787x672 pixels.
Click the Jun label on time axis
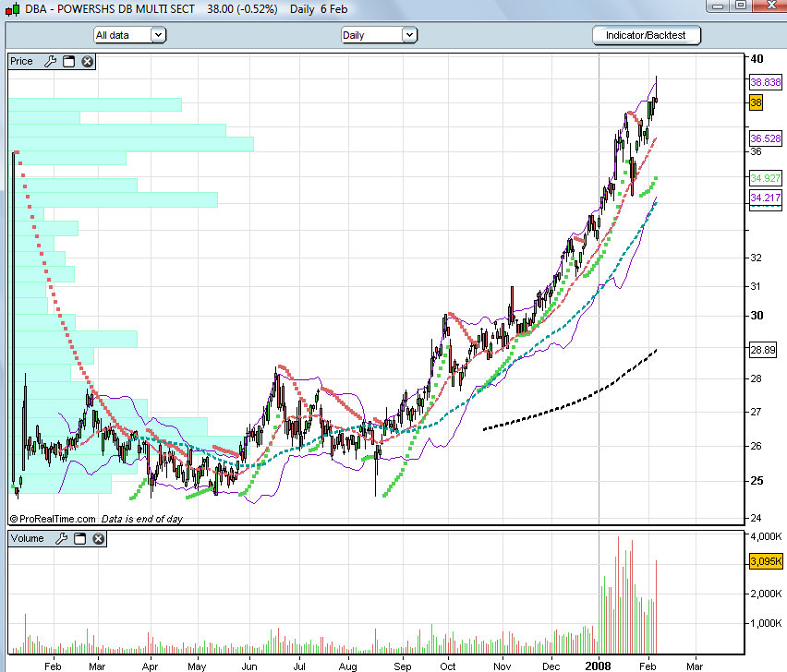tap(249, 666)
